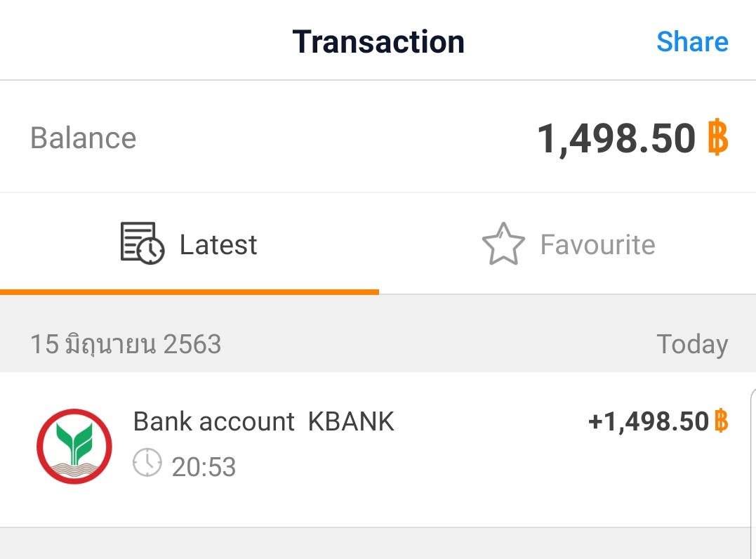Image resolution: width=756 pixels, height=559 pixels.
Task: Click the Favourite star icon
Action: point(503,244)
